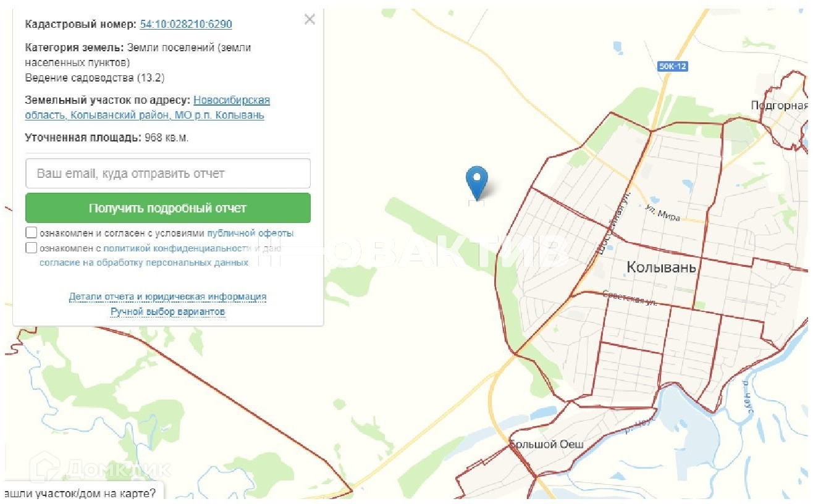Close the cadastral info panel
813x504 pixels.
click(310, 20)
